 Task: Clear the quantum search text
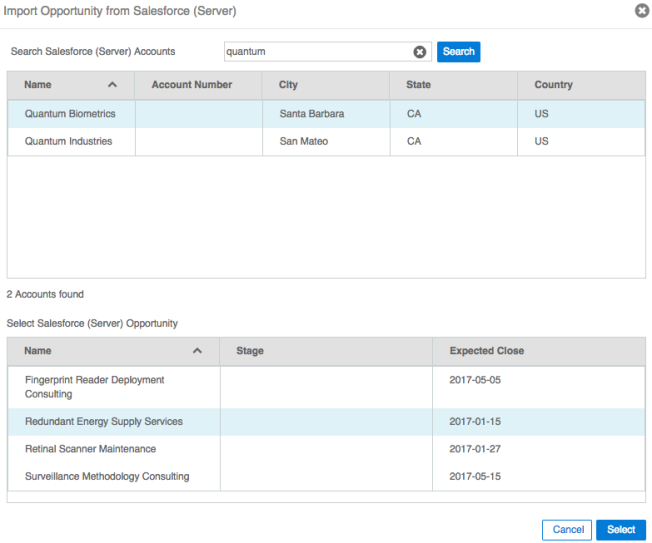coord(420,52)
